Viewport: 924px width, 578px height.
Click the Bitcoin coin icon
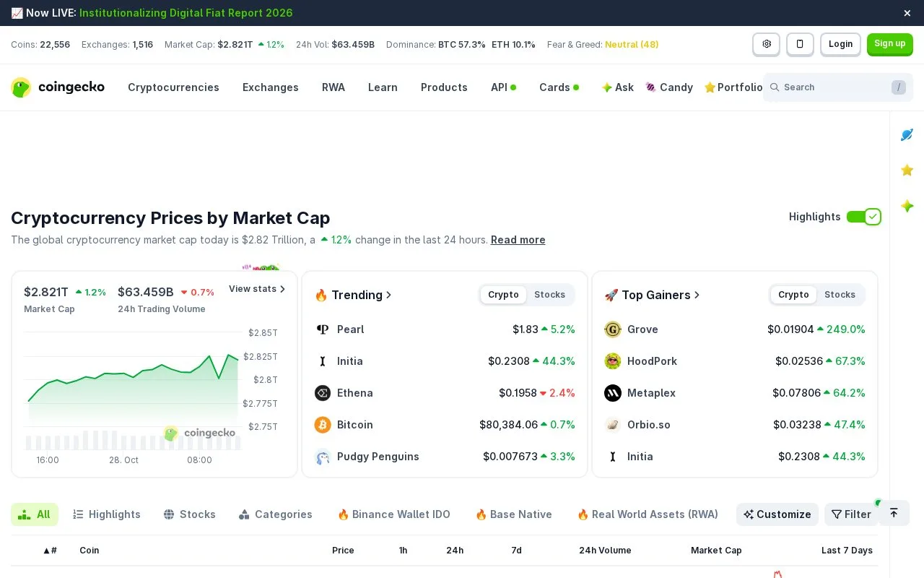tap(323, 425)
